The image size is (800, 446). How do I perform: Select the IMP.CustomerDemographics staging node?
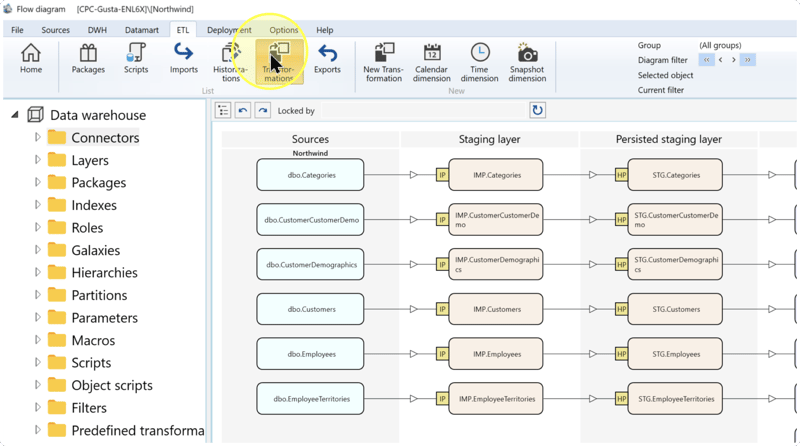pyautogui.click(x=496, y=264)
